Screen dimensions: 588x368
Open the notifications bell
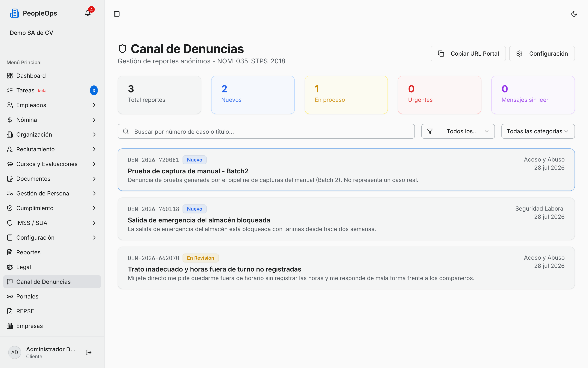pyautogui.click(x=88, y=13)
